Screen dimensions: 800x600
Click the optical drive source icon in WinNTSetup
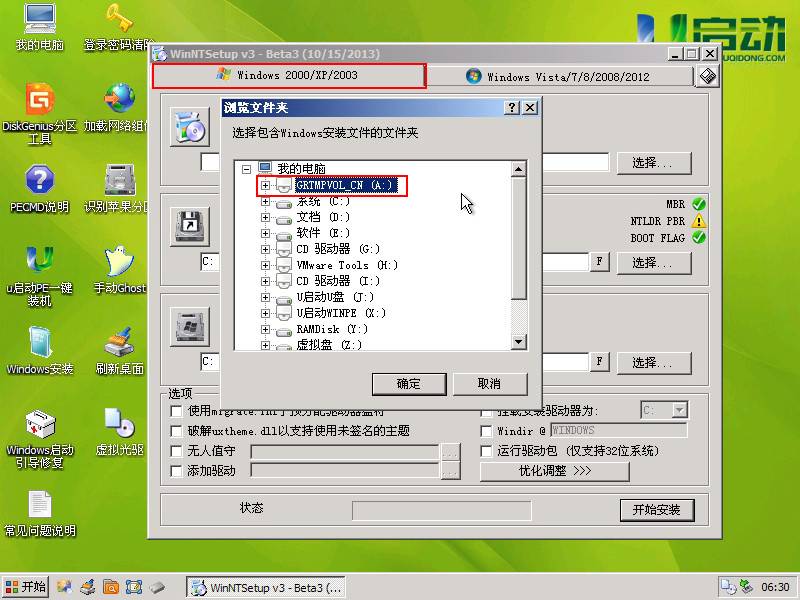point(189,128)
